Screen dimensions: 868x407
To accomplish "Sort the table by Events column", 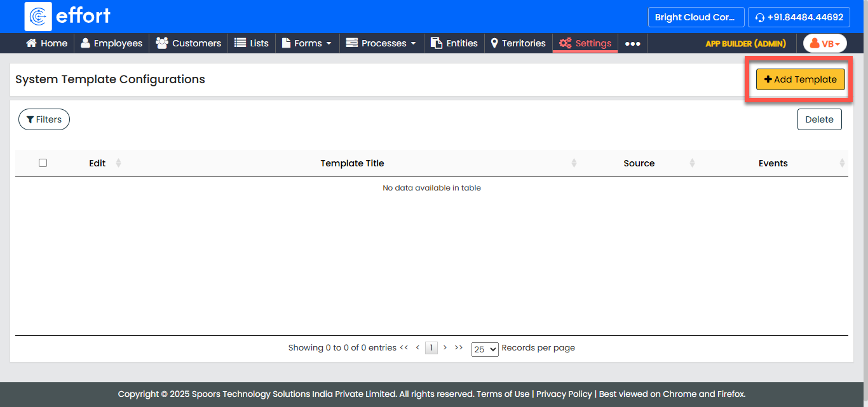I will (x=842, y=163).
